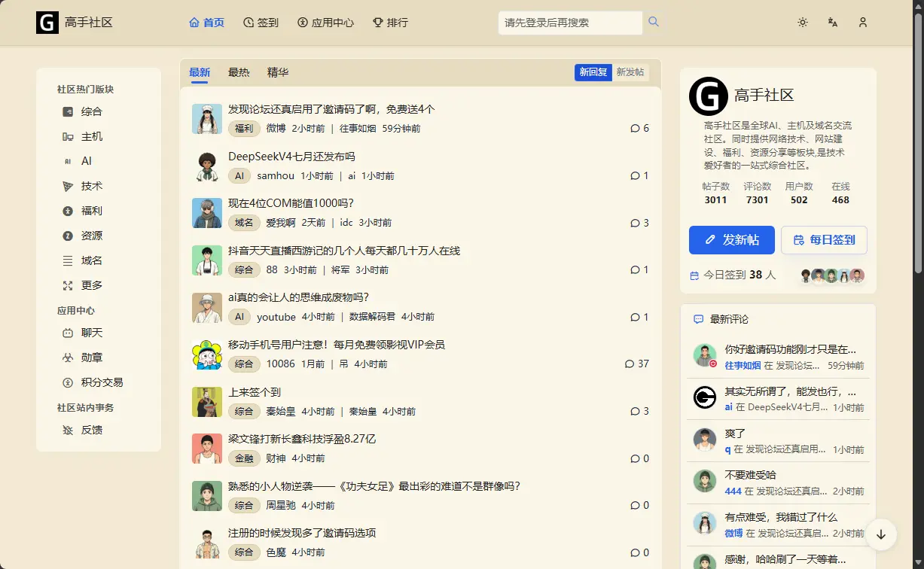Viewport: 924px width, 569px height.
Task: Open post DeepSeekV4七月还发布吗
Action: pyautogui.click(x=291, y=157)
